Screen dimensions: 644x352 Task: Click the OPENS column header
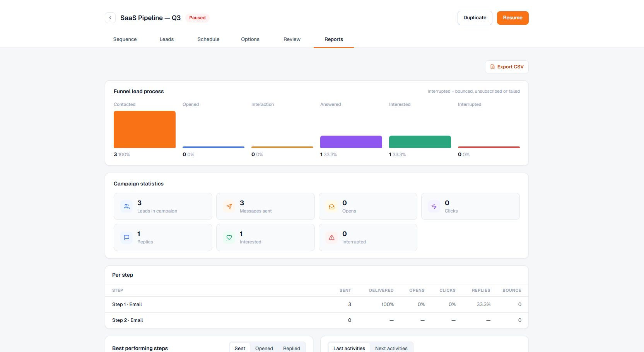(417, 290)
